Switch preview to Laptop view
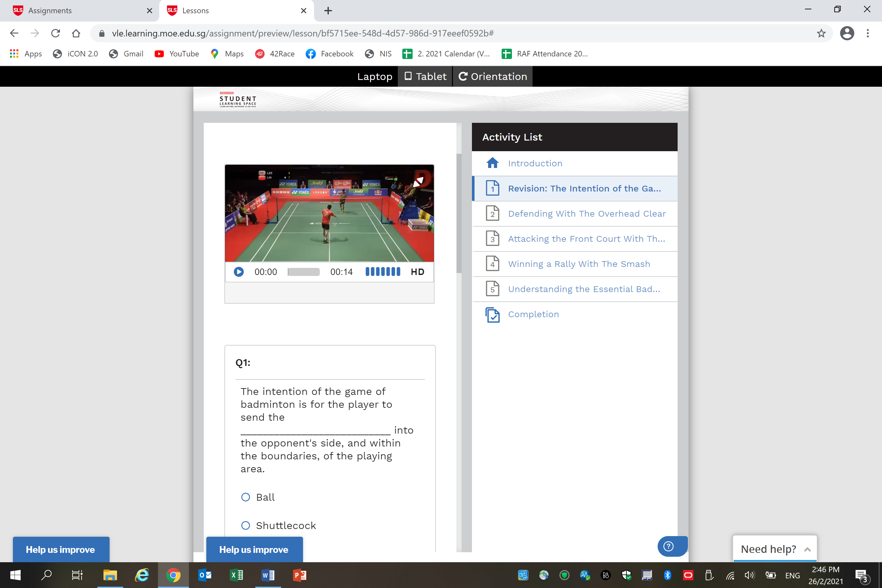The height and width of the screenshot is (588, 882). pos(375,76)
